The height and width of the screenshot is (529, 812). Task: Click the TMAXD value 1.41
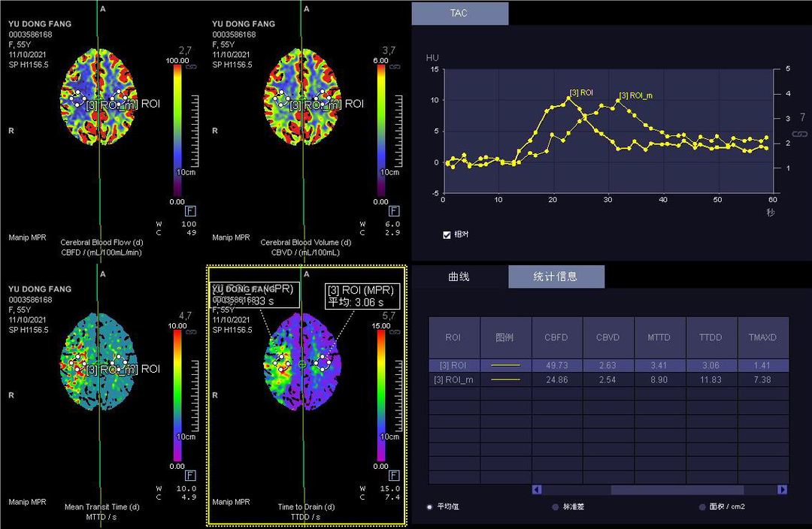click(762, 365)
